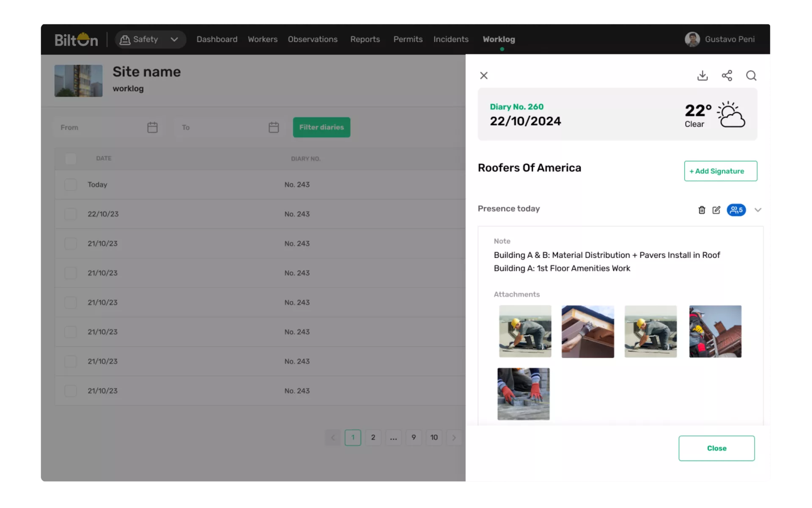Open the third attachment photo
Screen dimensions: 812x508
click(650, 331)
